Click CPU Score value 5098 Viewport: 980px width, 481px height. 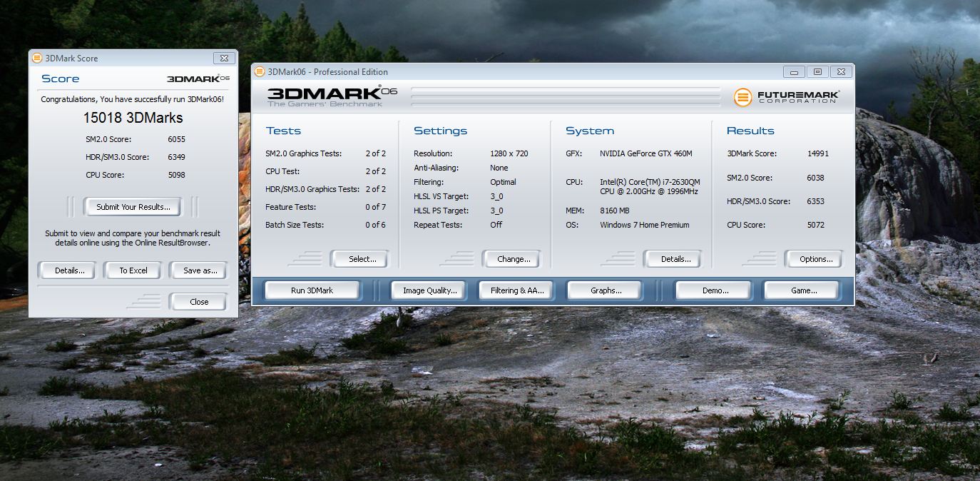point(176,175)
